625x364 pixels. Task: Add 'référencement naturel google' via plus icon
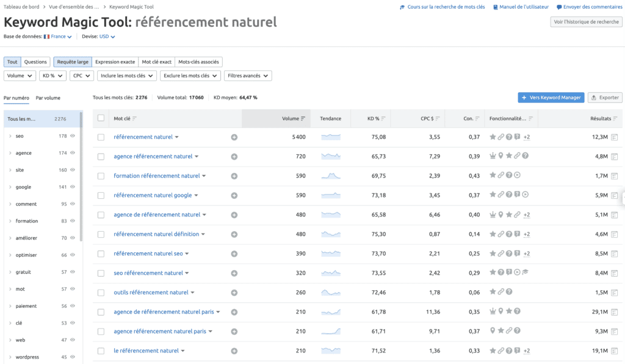(x=234, y=196)
